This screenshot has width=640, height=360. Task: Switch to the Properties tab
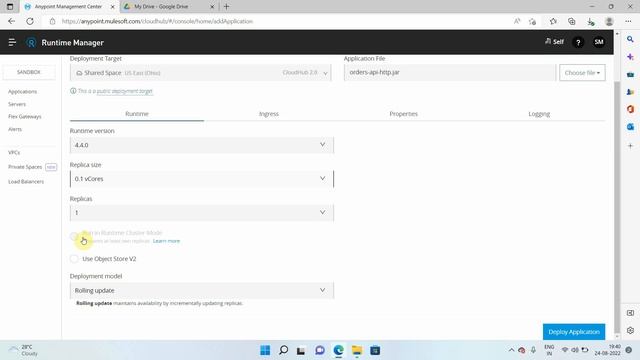tap(403, 114)
